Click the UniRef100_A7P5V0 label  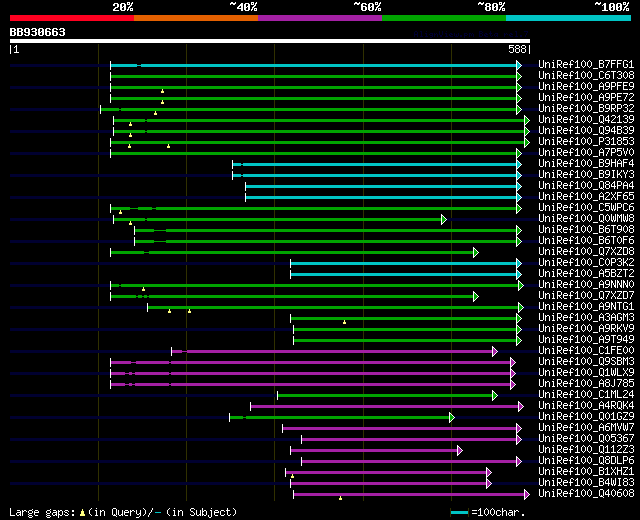(586, 153)
